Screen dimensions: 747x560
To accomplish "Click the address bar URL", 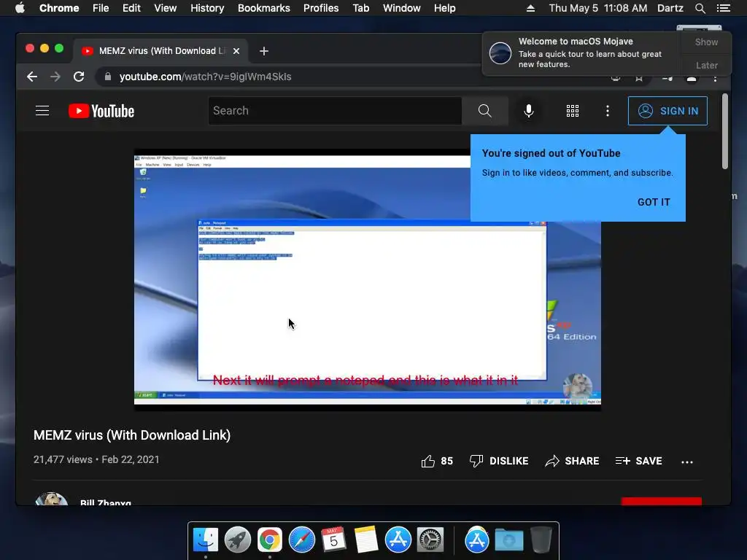I will click(205, 77).
